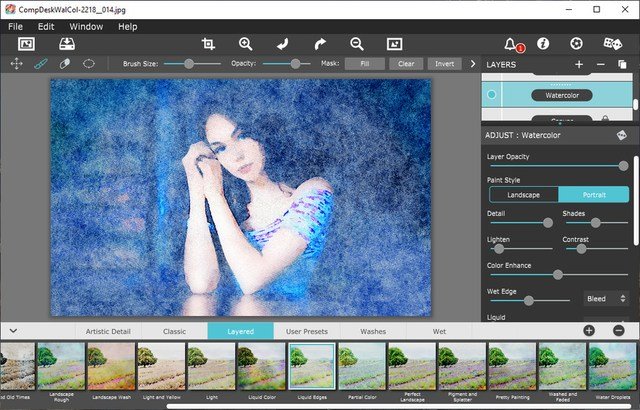Viewport: 640px width, 410px height.
Task: Select the Crop tool in top toolbar
Action: (208, 44)
